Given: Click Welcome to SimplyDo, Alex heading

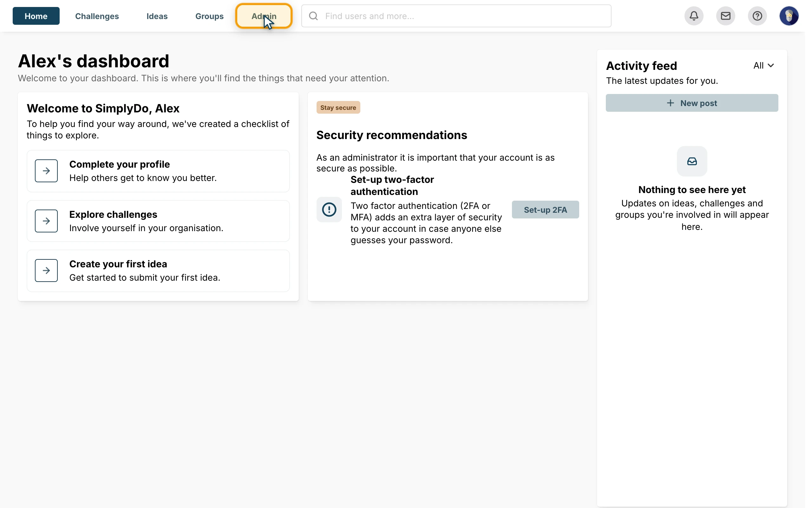Looking at the screenshot, I should (103, 109).
